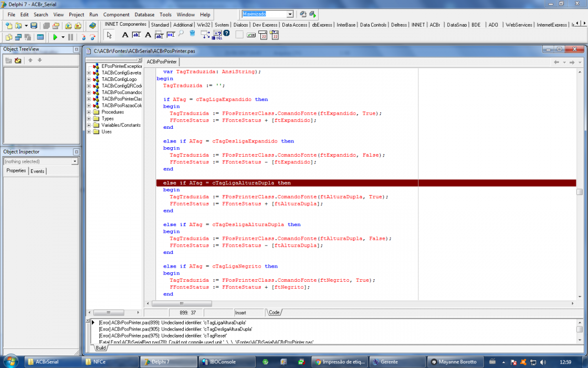
Task: Expand the Procedures folder node
Action: tap(89, 112)
